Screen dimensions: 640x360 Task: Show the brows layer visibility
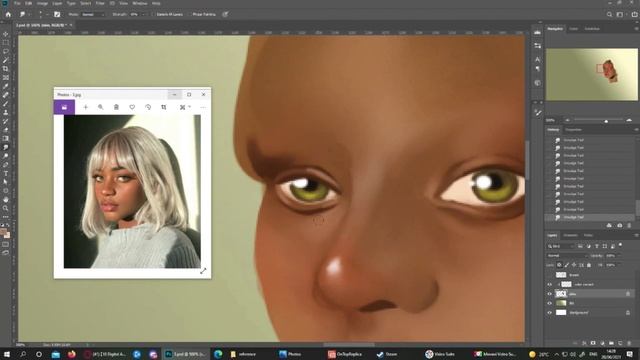(x=549, y=275)
